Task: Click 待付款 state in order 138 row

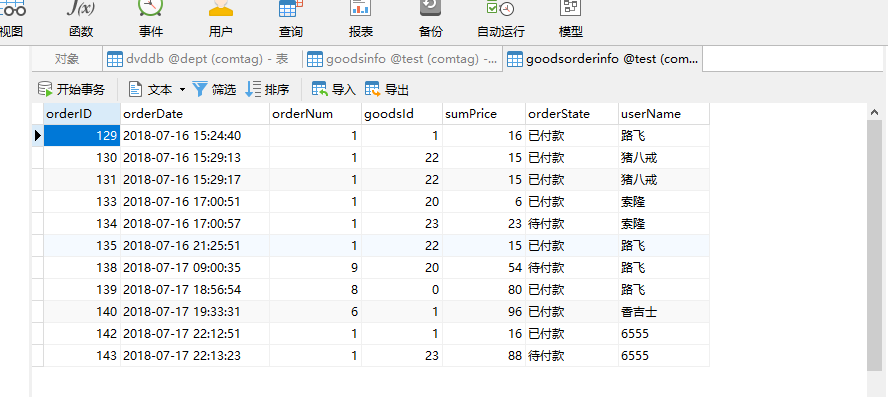Action: coord(571,267)
